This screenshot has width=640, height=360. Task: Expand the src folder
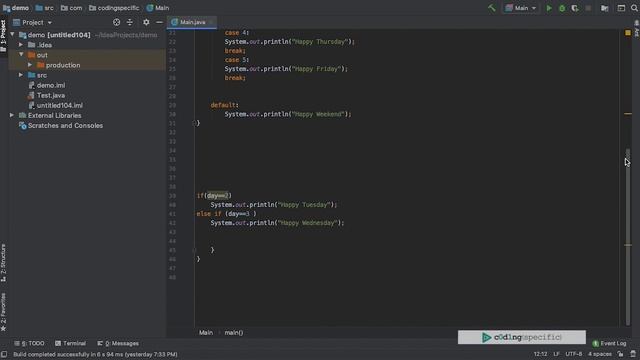(x=21, y=75)
